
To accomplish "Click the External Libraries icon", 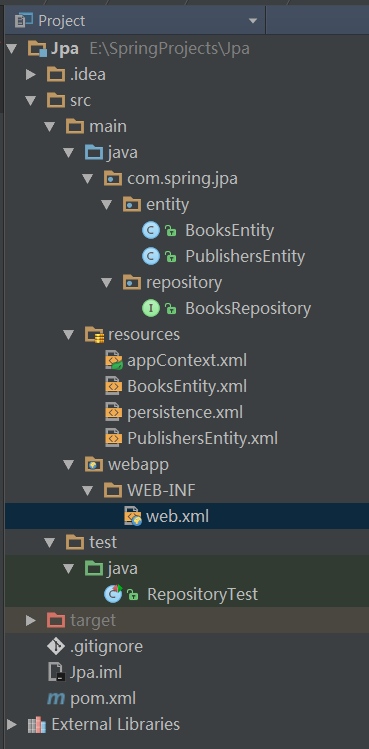I will [37, 725].
